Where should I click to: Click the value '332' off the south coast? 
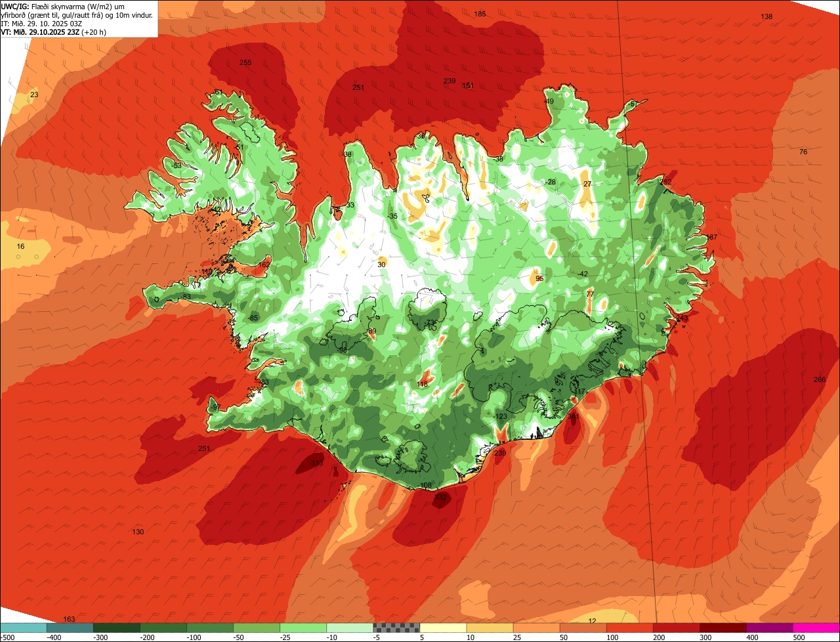coord(440,497)
